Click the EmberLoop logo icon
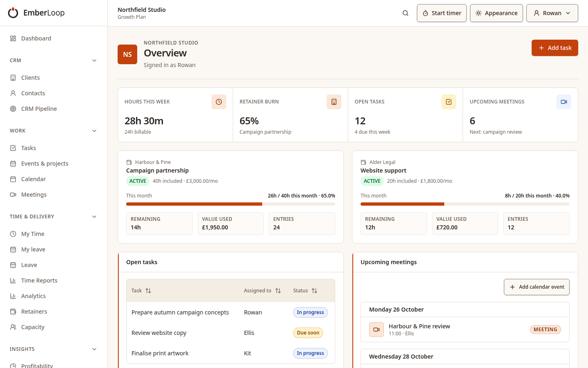Screen dimensions: 588x368 [x=13, y=13]
